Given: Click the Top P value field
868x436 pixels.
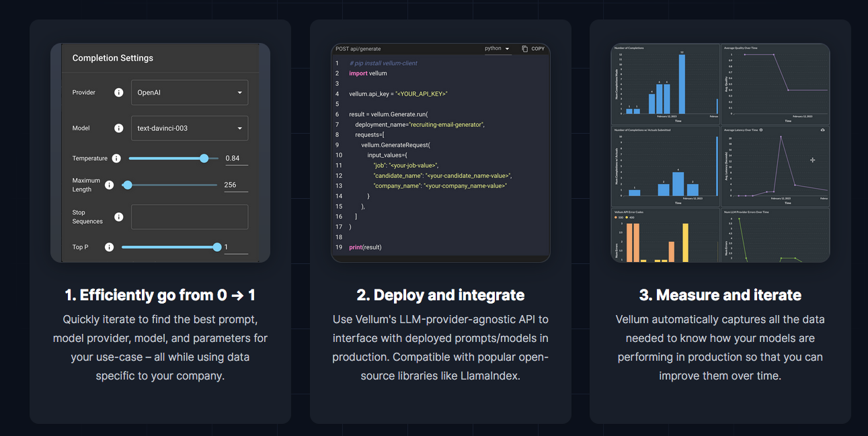Looking at the screenshot, I should pyautogui.click(x=236, y=247).
